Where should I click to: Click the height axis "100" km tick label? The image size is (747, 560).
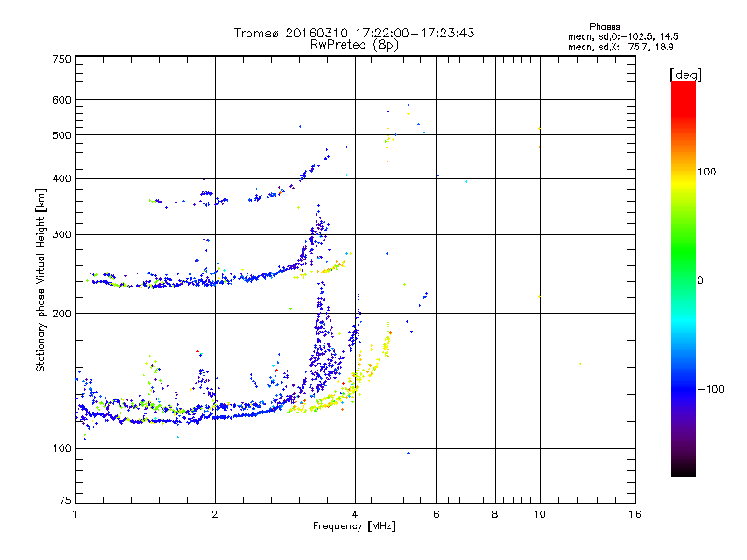pos(62,449)
